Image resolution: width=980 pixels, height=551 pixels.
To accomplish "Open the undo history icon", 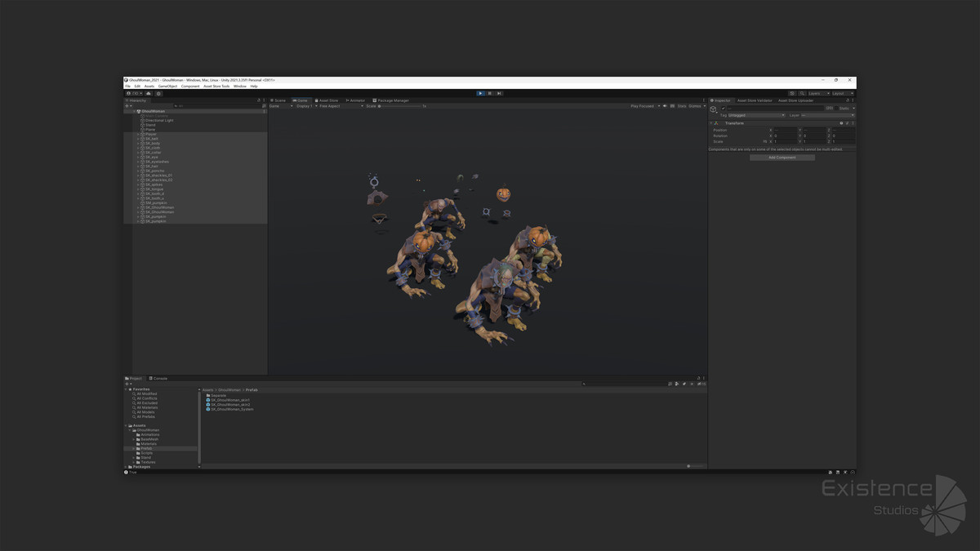I will (791, 93).
